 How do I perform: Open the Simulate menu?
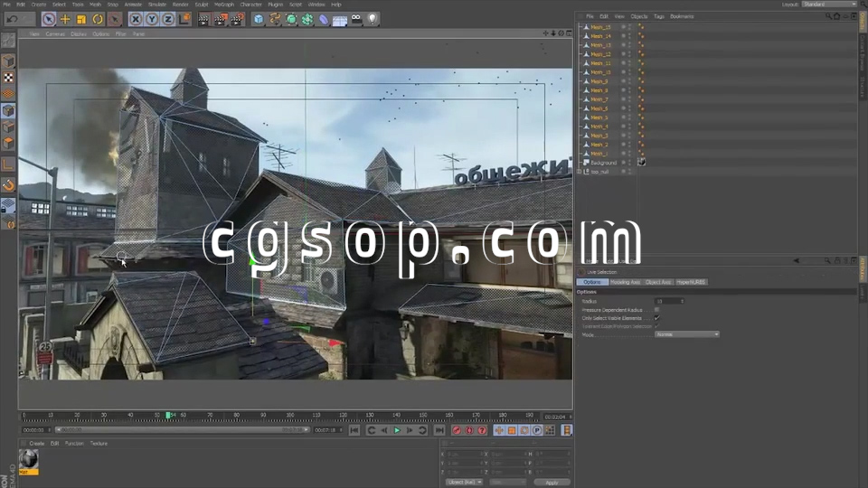tap(157, 5)
